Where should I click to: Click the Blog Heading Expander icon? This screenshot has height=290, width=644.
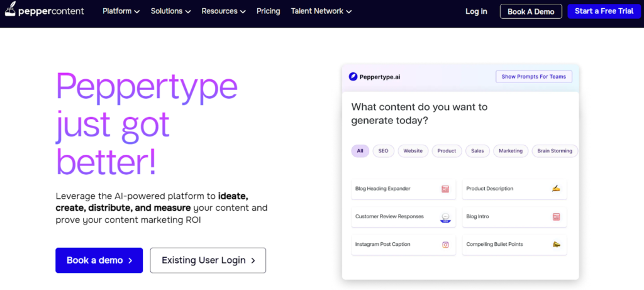click(x=445, y=189)
